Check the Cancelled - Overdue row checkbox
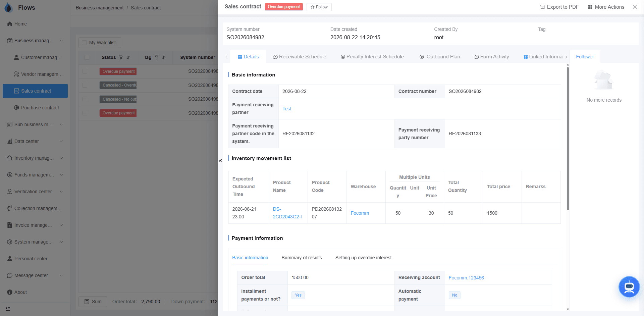The width and height of the screenshot is (644, 316). [85, 85]
